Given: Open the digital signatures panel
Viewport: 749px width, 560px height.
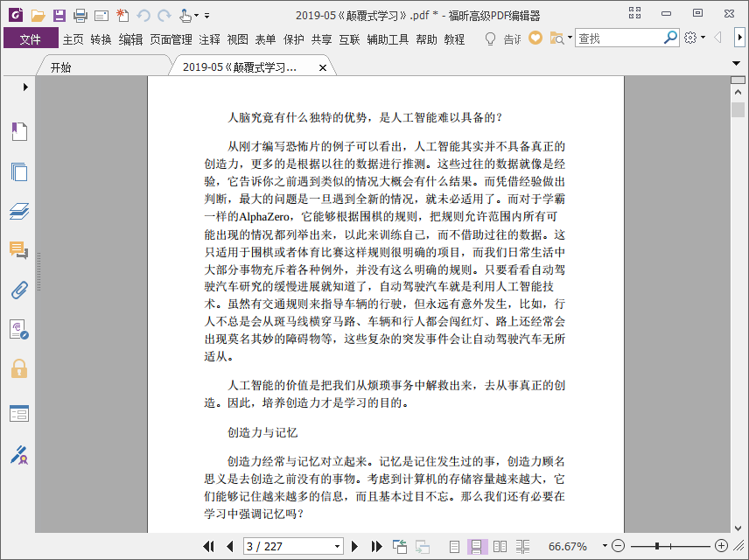Looking at the screenshot, I should (19, 329).
